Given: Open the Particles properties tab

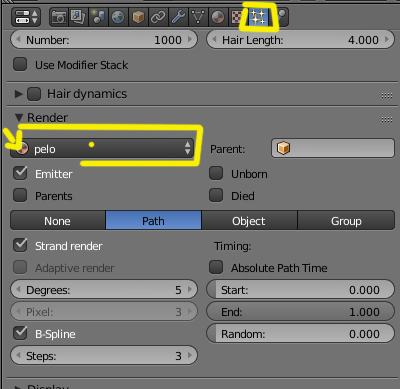Looking at the screenshot, I should pyautogui.click(x=258, y=17).
